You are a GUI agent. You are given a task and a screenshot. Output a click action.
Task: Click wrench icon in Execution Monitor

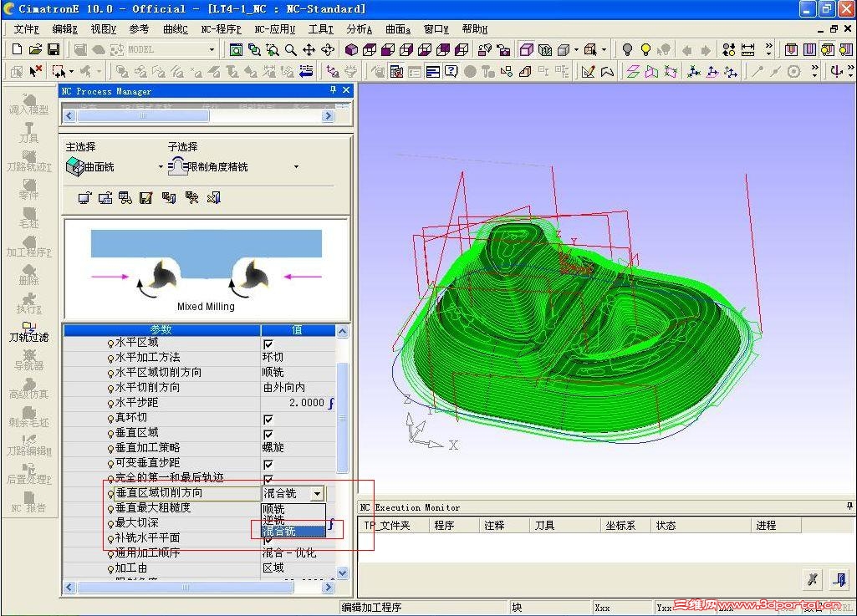tap(812, 579)
